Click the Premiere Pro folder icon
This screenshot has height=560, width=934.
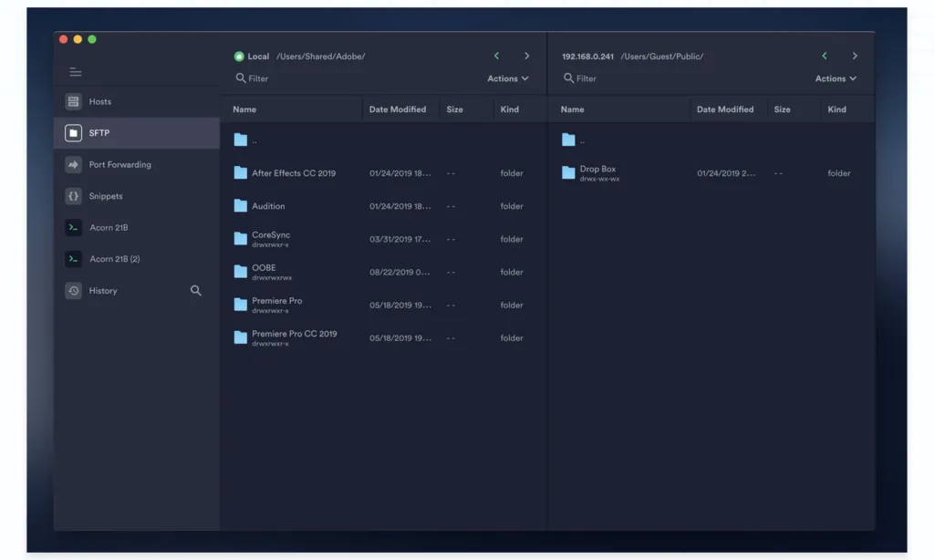pos(241,305)
